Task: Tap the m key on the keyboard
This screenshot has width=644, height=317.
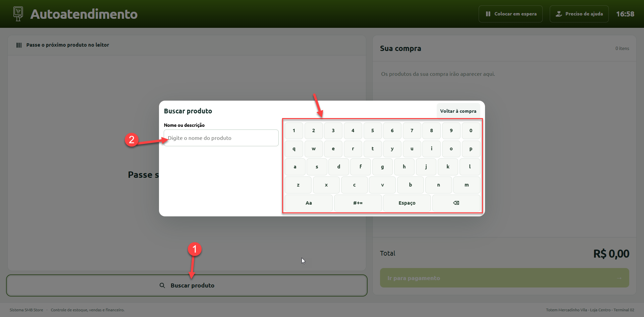Action: click(467, 185)
